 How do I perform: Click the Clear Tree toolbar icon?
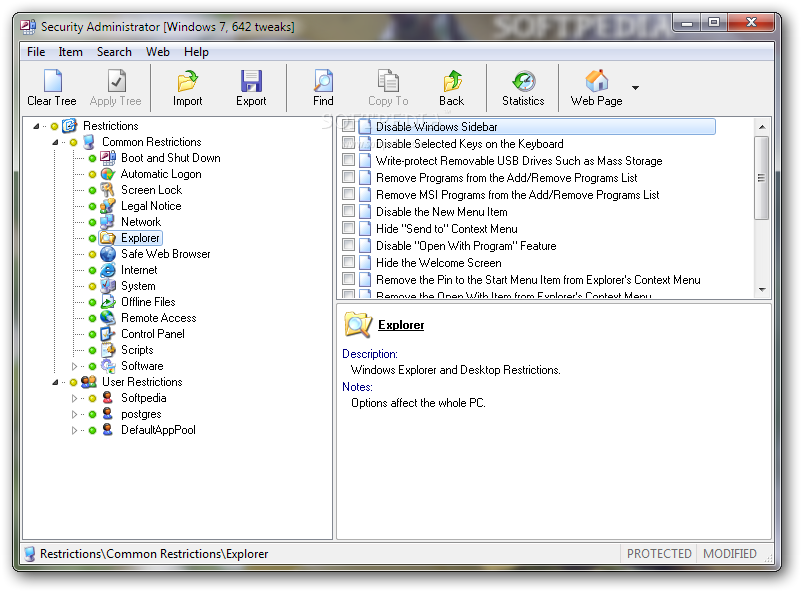52,81
